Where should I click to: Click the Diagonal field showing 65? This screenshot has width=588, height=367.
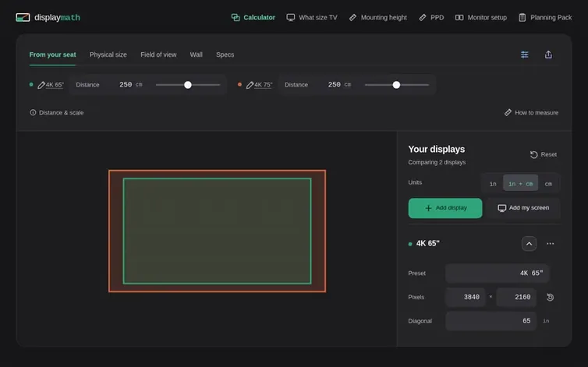point(491,321)
